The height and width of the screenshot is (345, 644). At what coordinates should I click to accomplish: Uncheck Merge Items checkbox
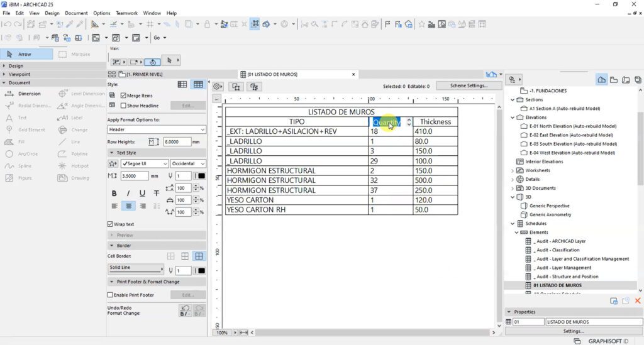[123, 95]
